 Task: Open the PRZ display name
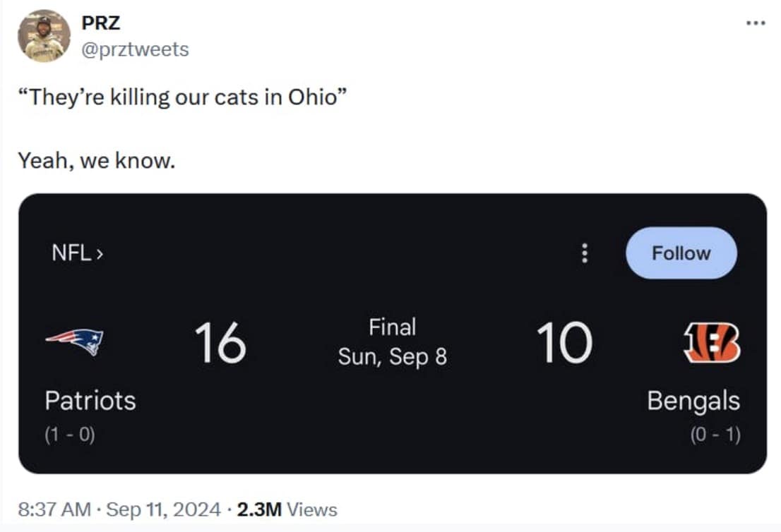tap(101, 23)
